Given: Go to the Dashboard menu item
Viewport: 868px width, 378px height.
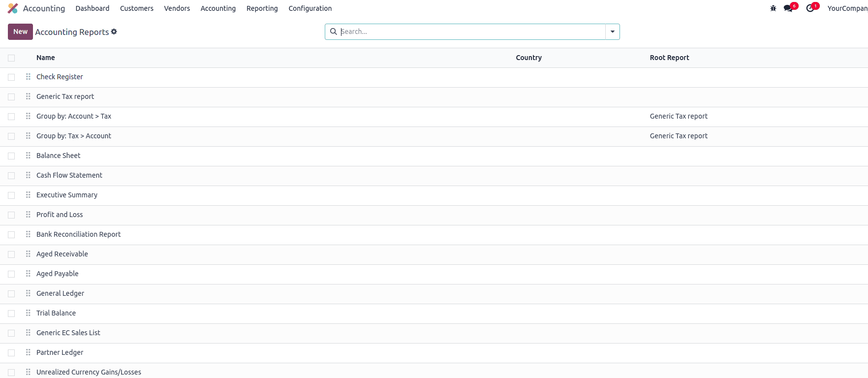Looking at the screenshot, I should [93, 8].
